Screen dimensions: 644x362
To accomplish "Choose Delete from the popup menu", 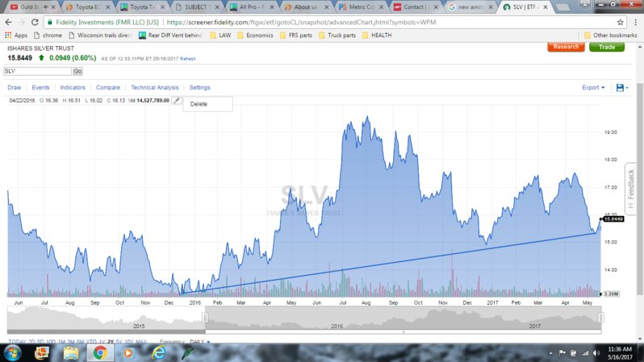I will [208, 104].
